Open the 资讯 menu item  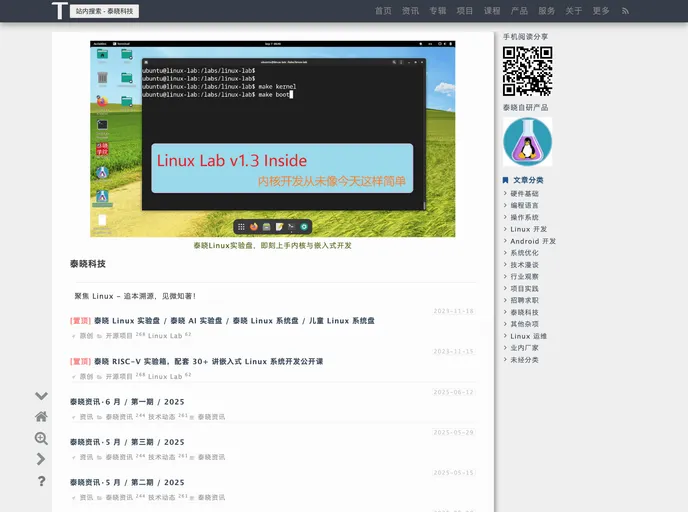tap(410, 11)
